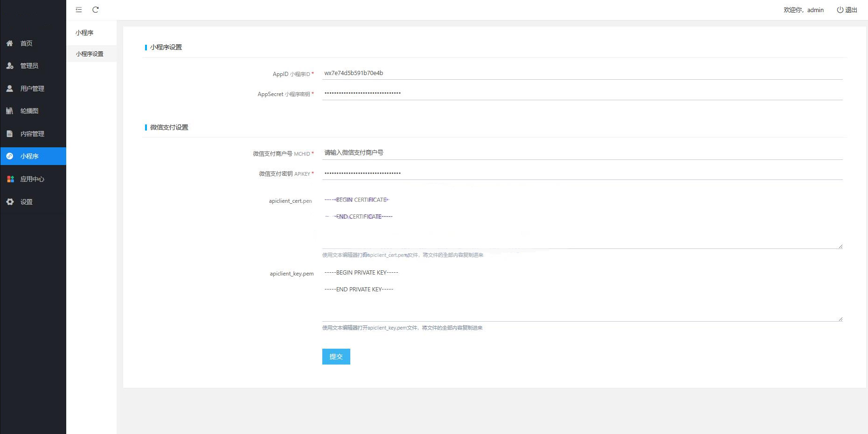This screenshot has width=868, height=434.
Task: Click the 提交 submit button
Action: pyautogui.click(x=336, y=357)
